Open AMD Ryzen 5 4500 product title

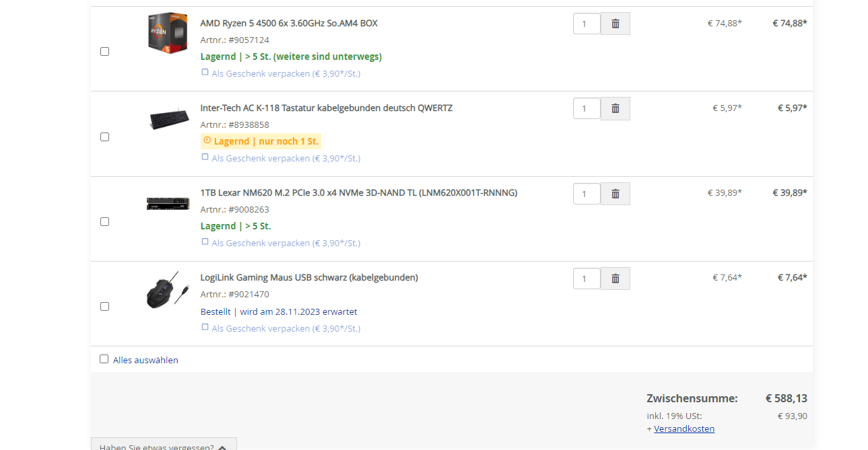click(289, 23)
